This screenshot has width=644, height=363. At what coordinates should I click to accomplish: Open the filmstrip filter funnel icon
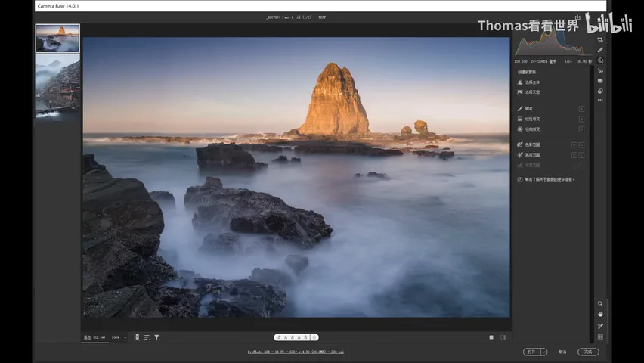click(157, 337)
